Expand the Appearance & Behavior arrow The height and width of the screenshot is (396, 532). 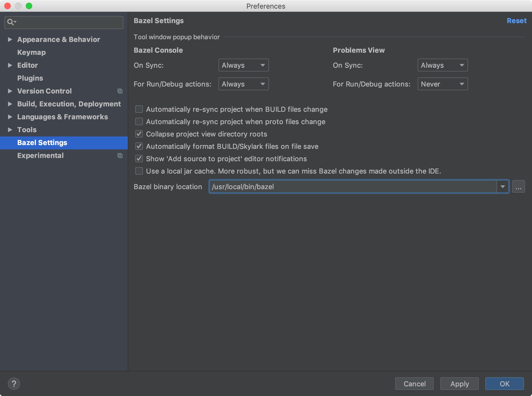10,39
